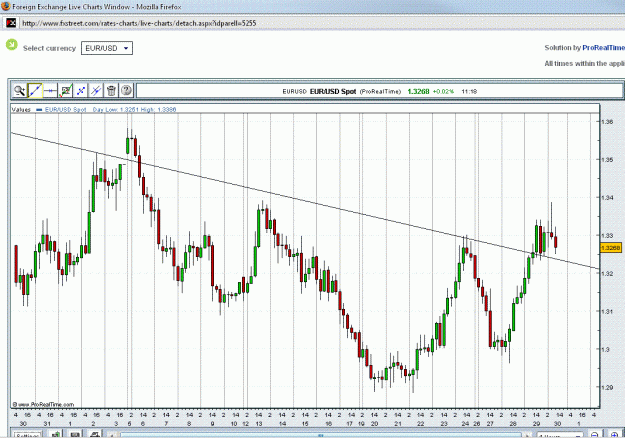Click date label 31 on the time axis

click(47, 424)
